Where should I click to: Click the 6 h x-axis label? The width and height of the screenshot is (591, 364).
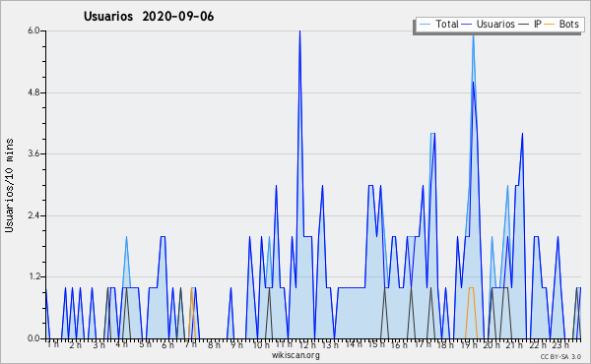[x=167, y=345]
